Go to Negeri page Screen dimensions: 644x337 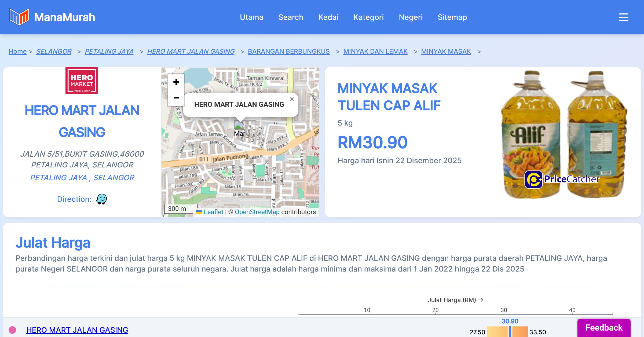coord(411,17)
